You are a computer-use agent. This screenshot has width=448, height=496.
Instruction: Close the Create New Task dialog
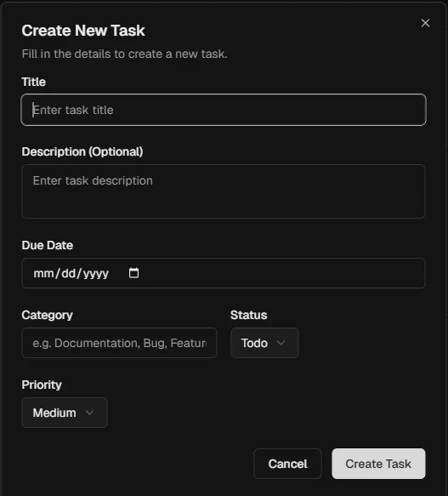click(x=425, y=23)
